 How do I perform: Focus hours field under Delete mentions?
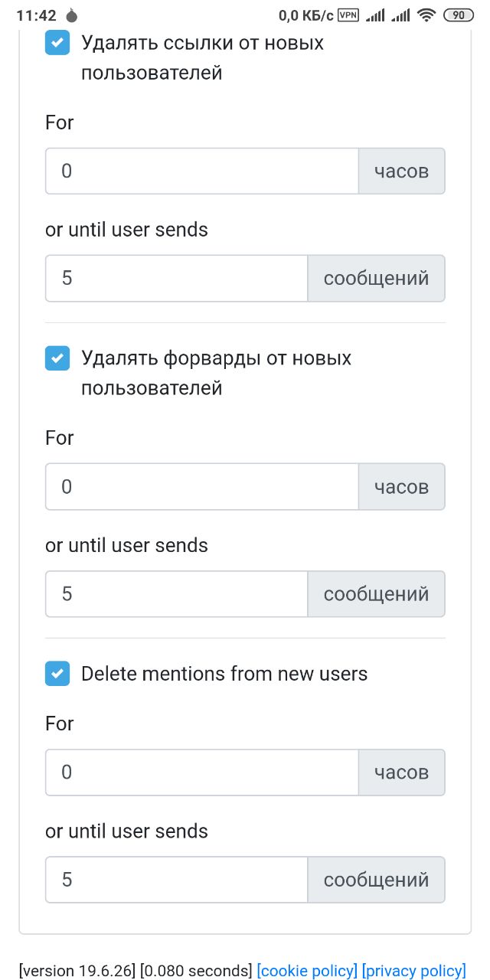(x=202, y=772)
